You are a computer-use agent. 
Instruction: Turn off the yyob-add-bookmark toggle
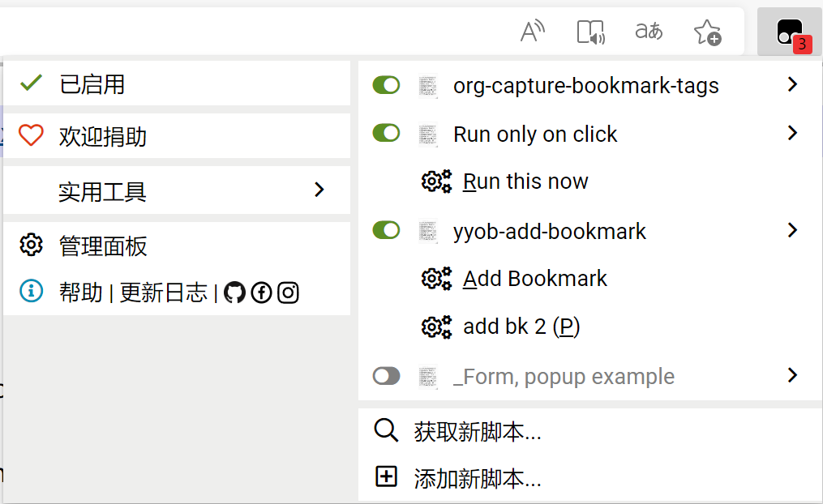pyautogui.click(x=386, y=231)
